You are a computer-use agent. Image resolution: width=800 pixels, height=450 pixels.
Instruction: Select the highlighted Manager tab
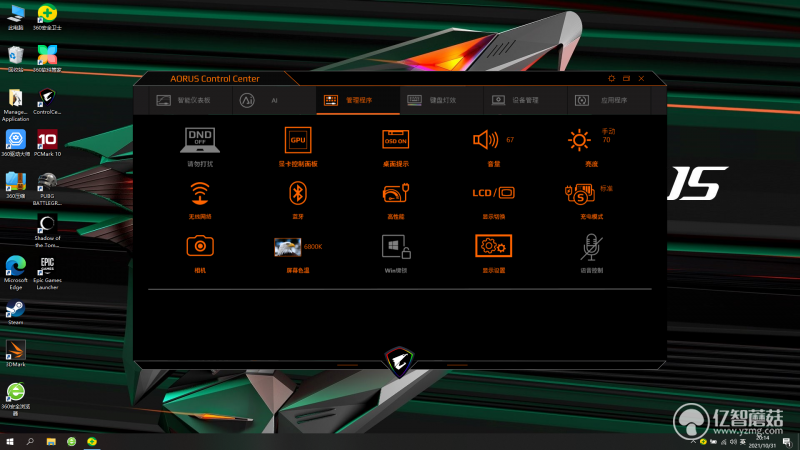358,100
